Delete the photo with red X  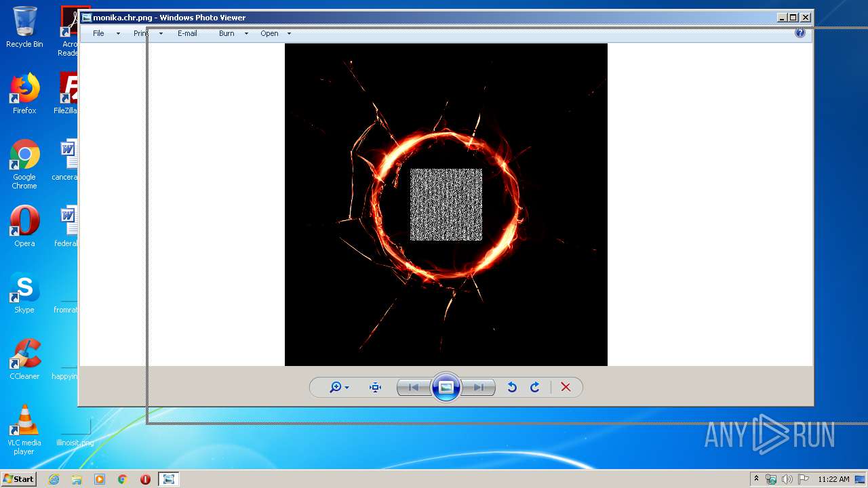coord(566,387)
